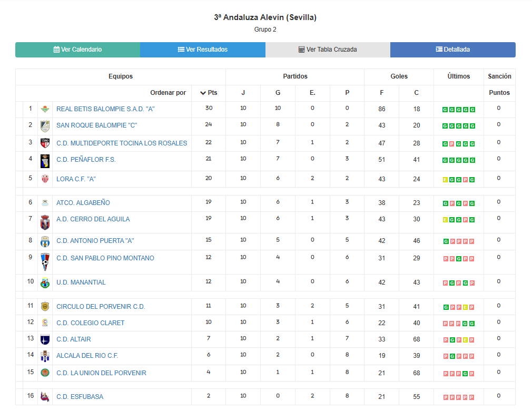The width and height of the screenshot is (532, 410).
Task: Open LORA C.F. "A" team link
Action: [x=76, y=179]
